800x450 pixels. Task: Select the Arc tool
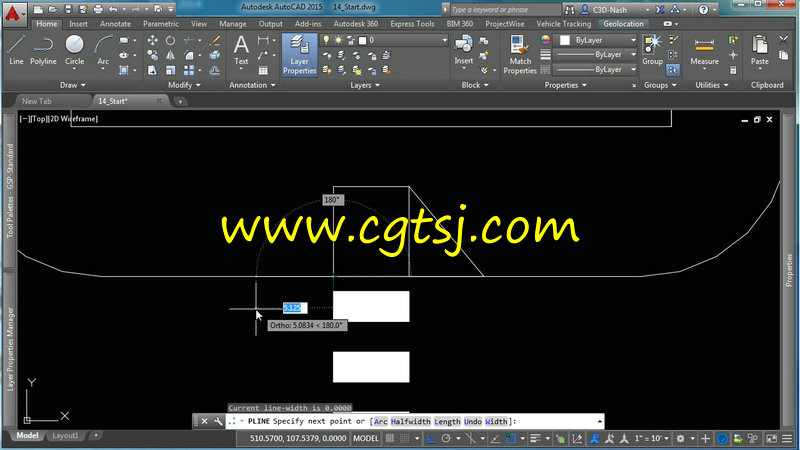pyautogui.click(x=103, y=50)
